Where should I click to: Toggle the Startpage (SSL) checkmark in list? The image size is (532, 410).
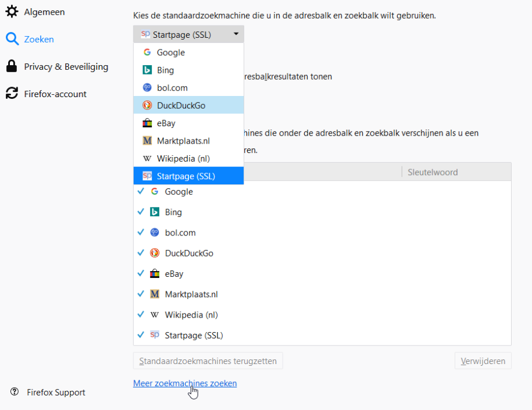tap(141, 335)
